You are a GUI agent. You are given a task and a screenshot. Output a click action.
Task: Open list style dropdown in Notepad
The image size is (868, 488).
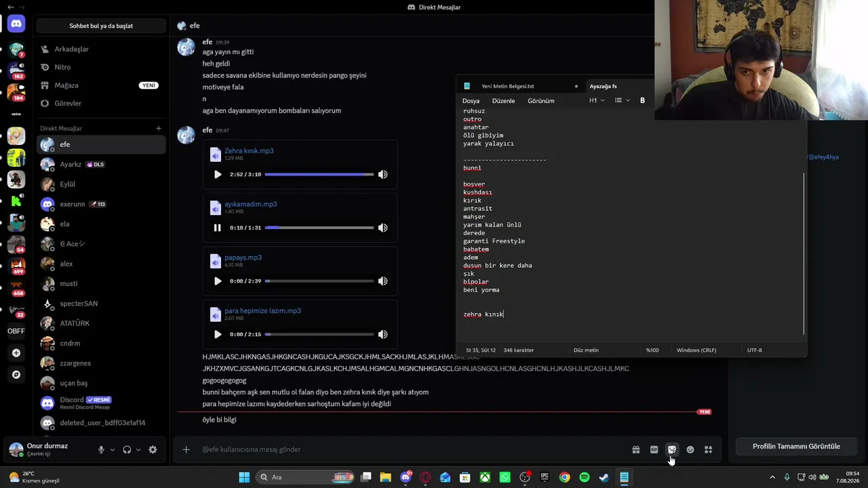click(x=622, y=100)
